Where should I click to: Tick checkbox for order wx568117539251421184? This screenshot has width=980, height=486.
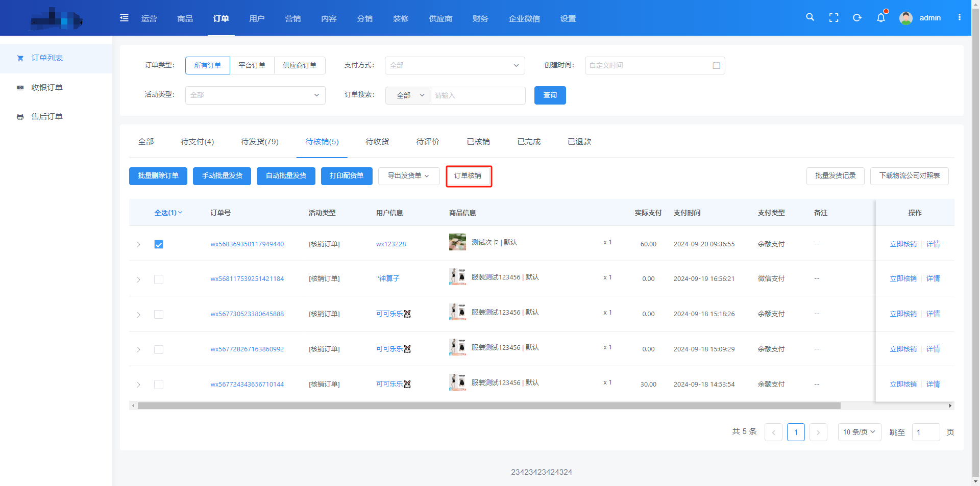pos(159,279)
